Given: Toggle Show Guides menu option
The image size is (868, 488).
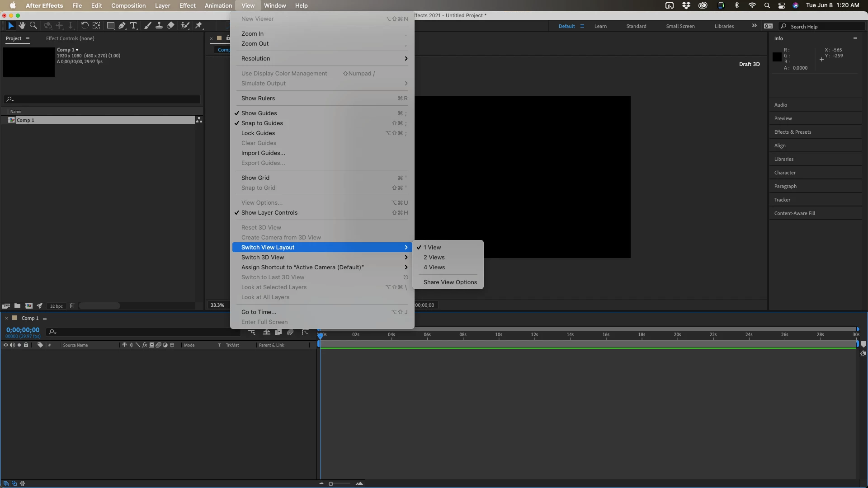Looking at the screenshot, I should (259, 113).
